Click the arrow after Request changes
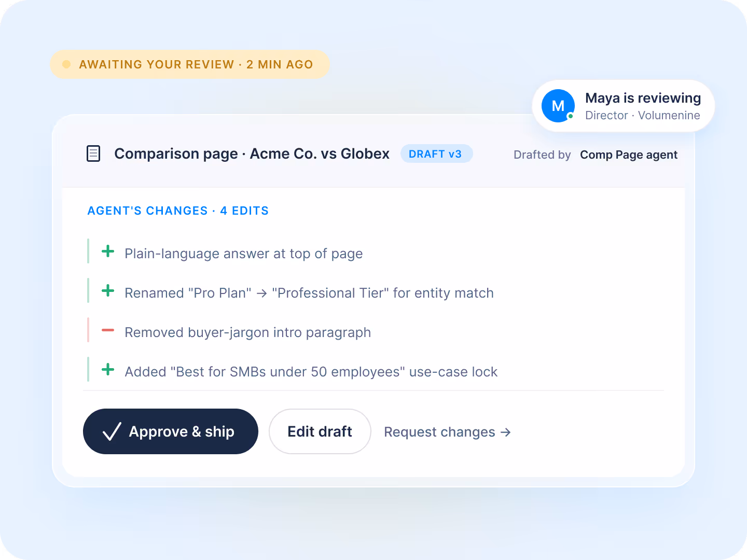The height and width of the screenshot is (560, 747). point(506,432)
